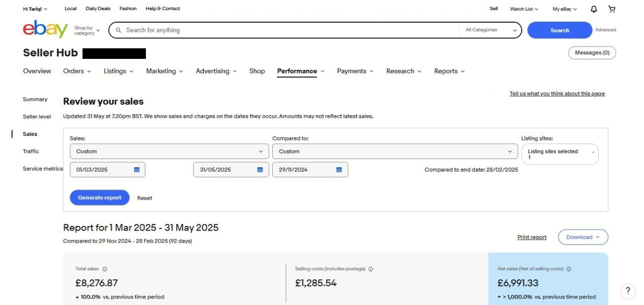Open the Overview tab

point(37,71)
